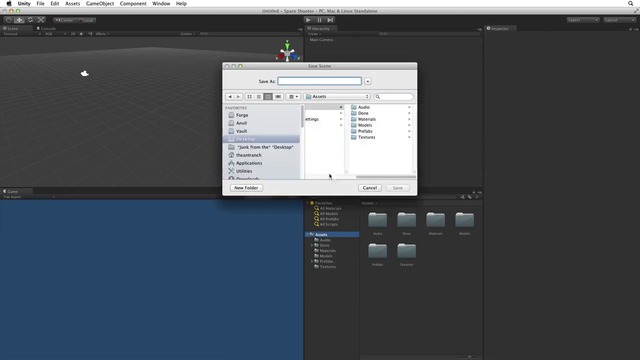
Task: Click the save dialog search field
Action: 393,97
